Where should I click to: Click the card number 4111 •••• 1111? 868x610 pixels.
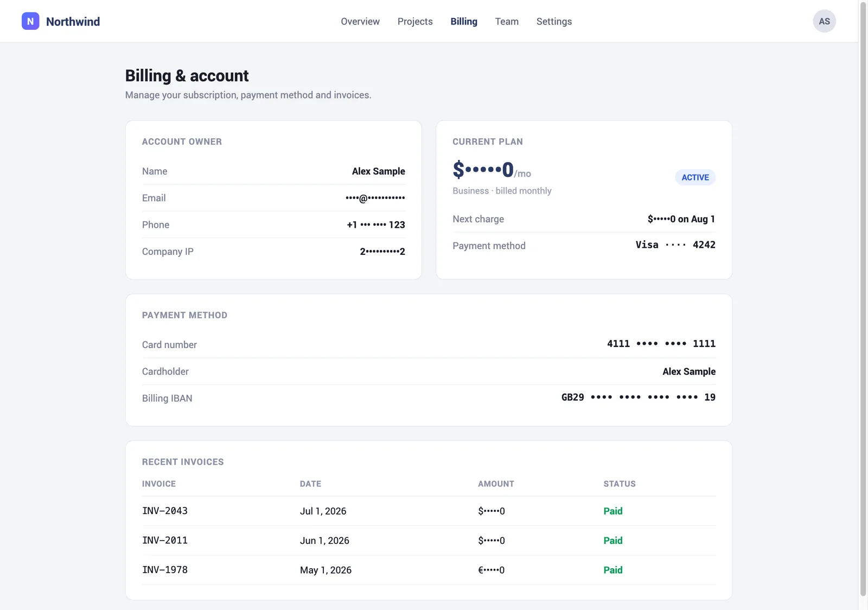coord(661,344)
